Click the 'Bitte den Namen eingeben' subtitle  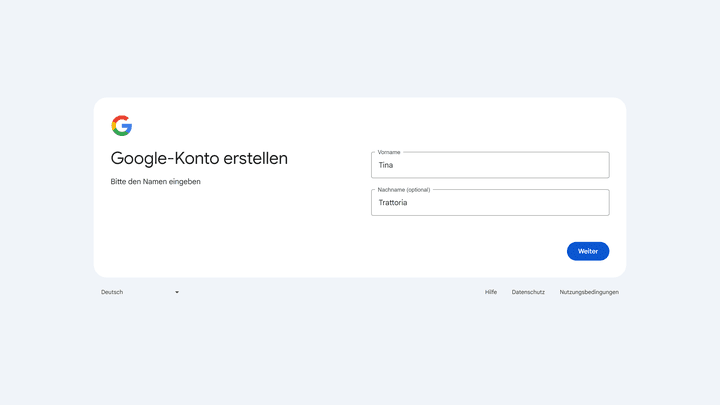[x=155, y=182]
